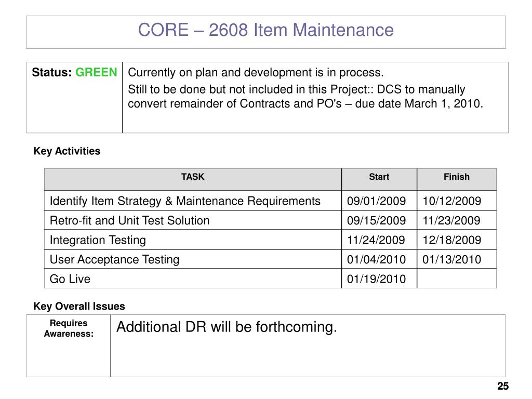
Task: Click start date '11/24/2009'
Action: click(x=376, y=240)
